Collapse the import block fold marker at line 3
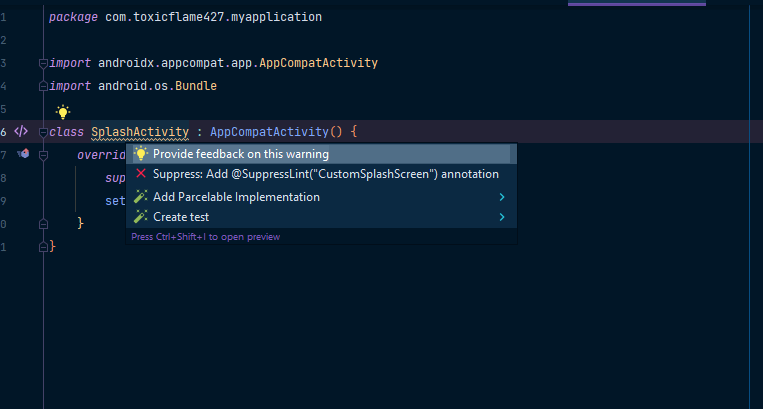 point(43,63)
